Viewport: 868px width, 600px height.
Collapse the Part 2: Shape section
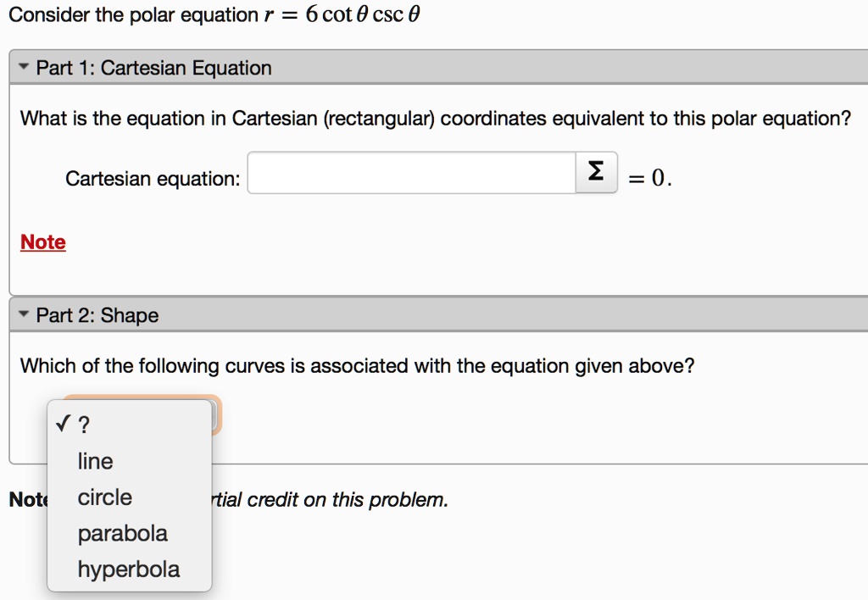[24, 314]
